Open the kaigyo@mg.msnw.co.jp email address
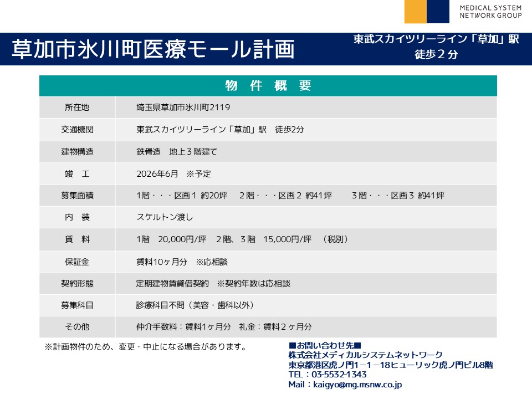This screenshot has height=399, width=532. pyautogui.click(x=357, y=384)
